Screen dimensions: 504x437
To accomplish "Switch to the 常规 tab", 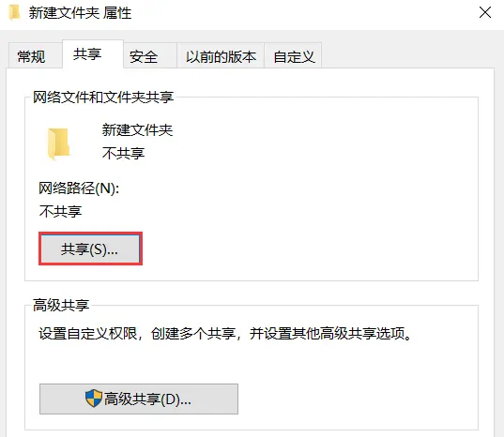I will coord(31,56).
